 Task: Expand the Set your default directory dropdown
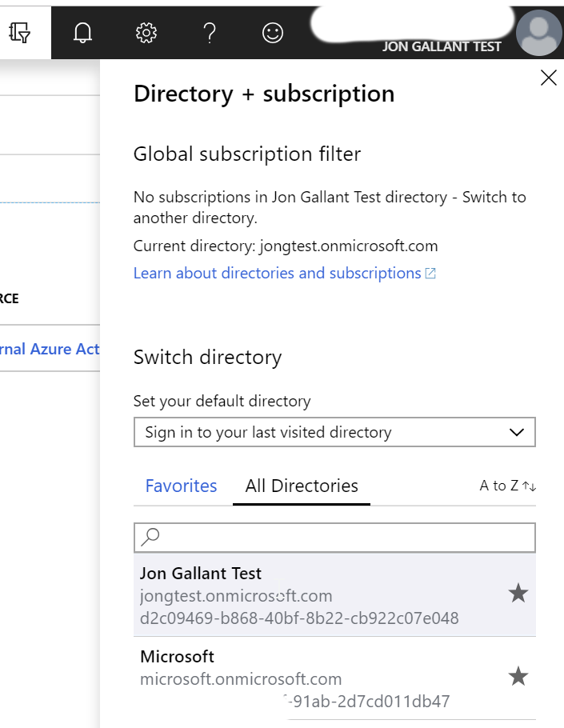point(334,432)
